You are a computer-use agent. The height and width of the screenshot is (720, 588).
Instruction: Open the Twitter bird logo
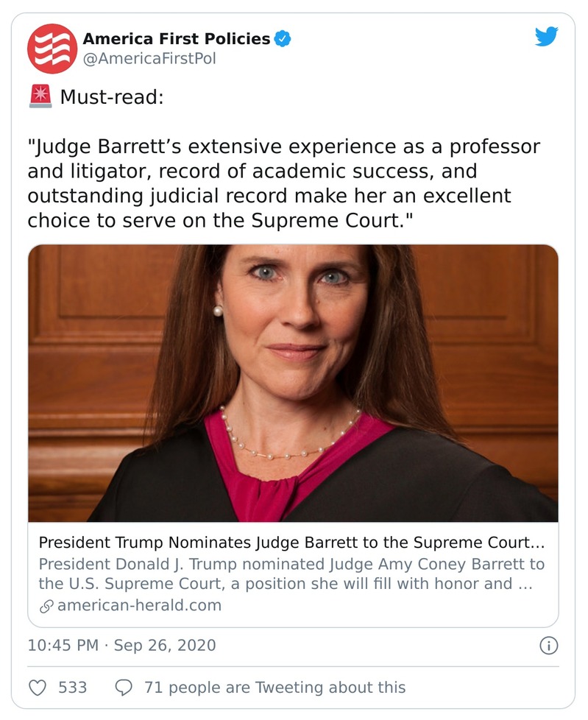click(x=546, y=37)
